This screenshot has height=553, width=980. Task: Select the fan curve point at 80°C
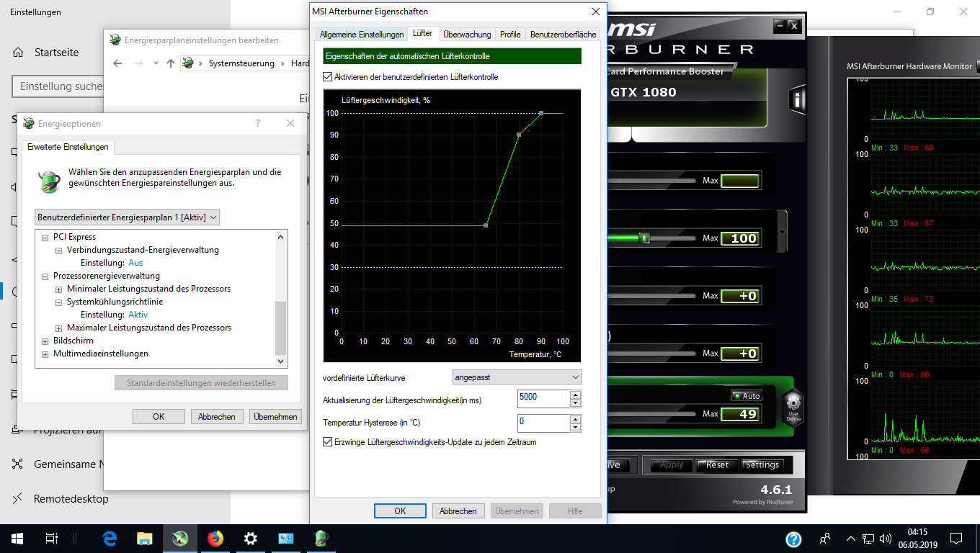tap(519, 135)
